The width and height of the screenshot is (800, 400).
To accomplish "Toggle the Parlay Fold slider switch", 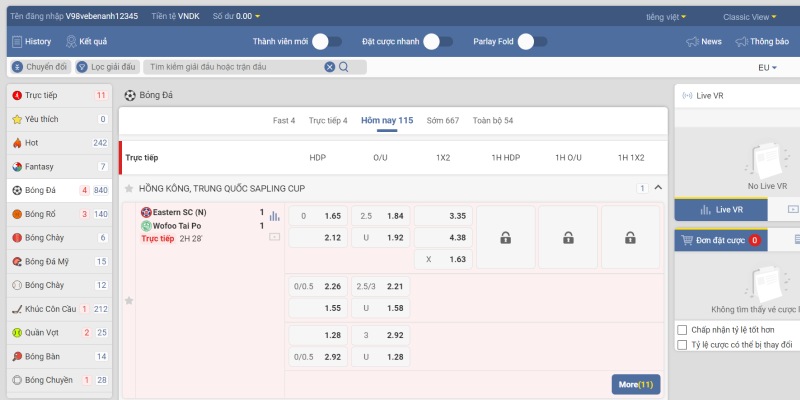I will click(531, 42).
